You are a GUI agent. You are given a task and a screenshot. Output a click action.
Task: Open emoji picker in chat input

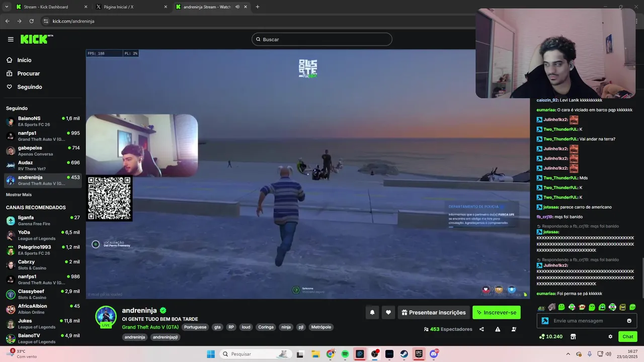(629, 321)
